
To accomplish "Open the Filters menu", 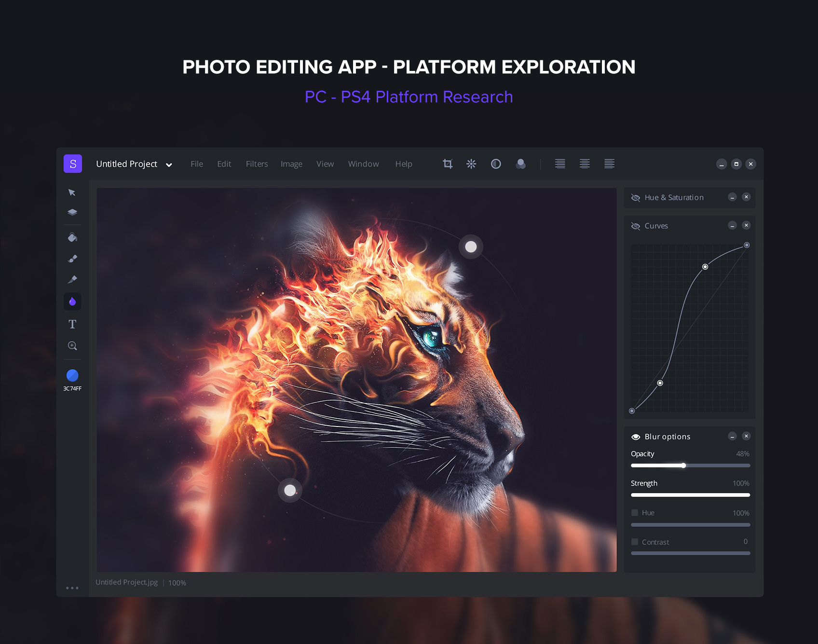I will click(x=257, y=164).
